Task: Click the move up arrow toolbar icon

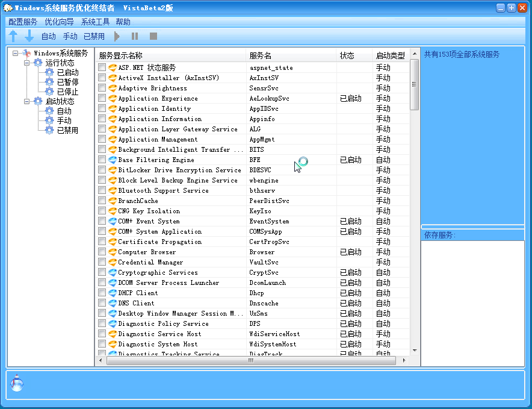Action: click(x=14, y=36)
